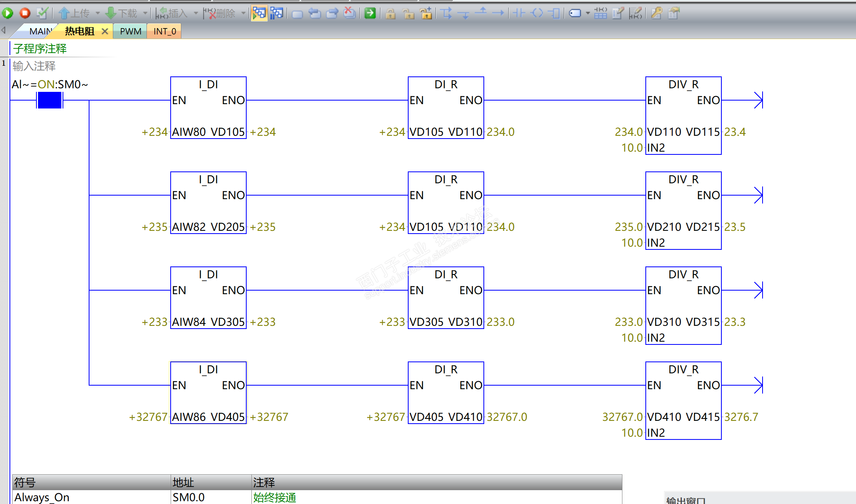856x504 pixels.
Task: Insert a contact instruction
Action: (x=519, y=13)
